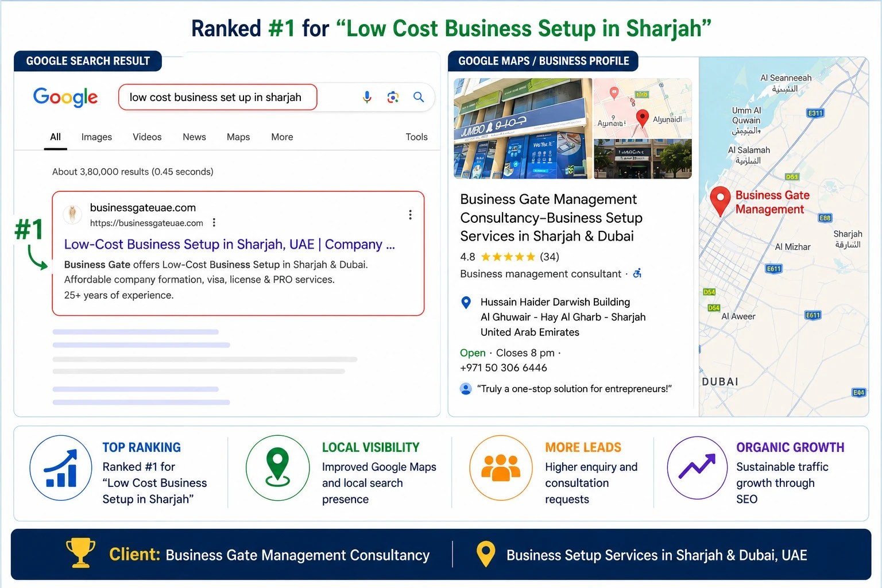The image size is (882, 588).
Task: Switch to the Videos tab
Action: [x=147, y=137]
